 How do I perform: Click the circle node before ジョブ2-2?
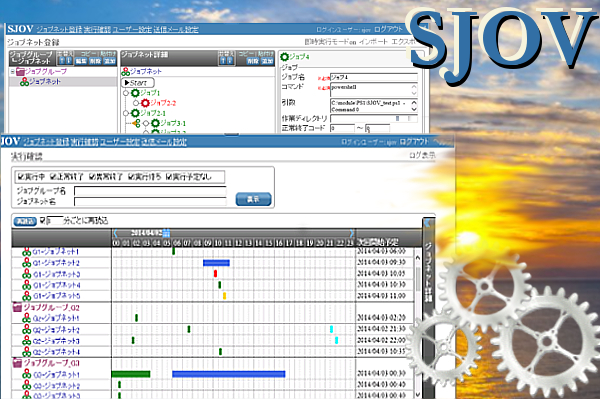click(136, 103)
